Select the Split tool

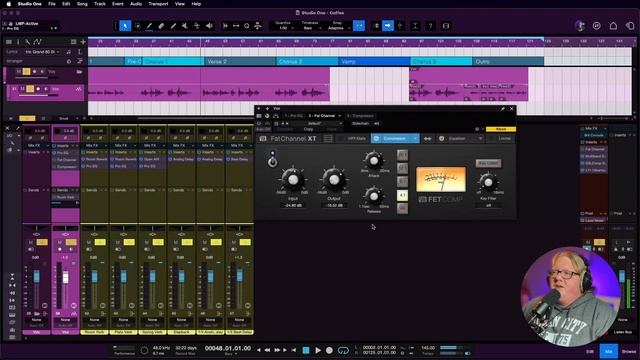(x=149, y=26)
